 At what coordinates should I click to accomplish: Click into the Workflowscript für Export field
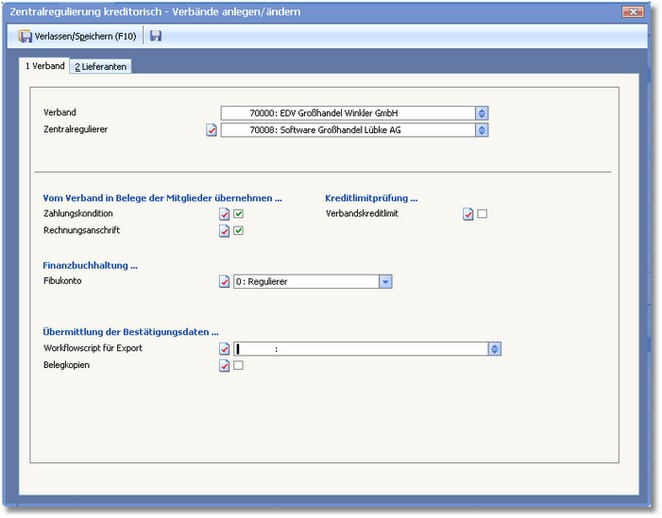pyautogui.click(x=360, y=349)
